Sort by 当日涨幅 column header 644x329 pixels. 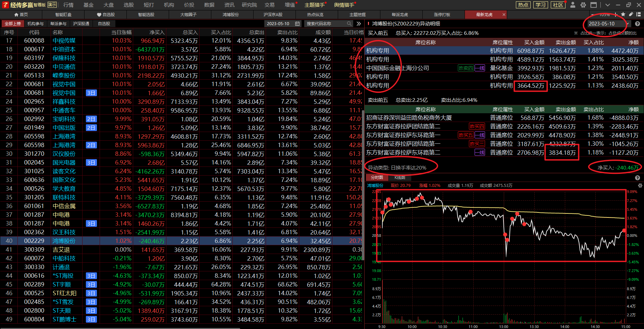(x=121, y=32)
